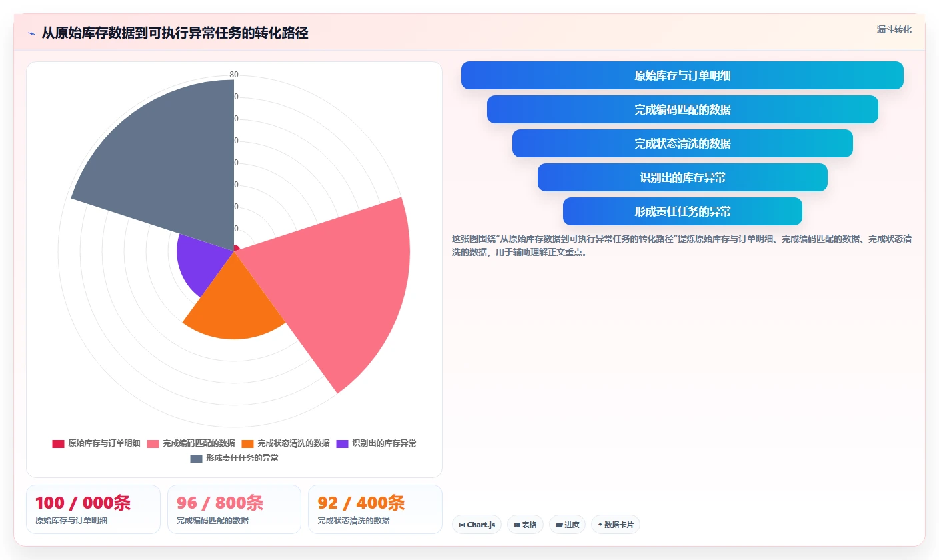Select the 完成状态清洗的数据 funnel bar

coord(682,143)
